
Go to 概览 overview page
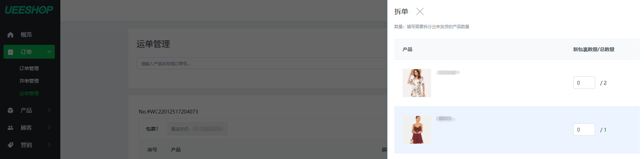[26, 35]
